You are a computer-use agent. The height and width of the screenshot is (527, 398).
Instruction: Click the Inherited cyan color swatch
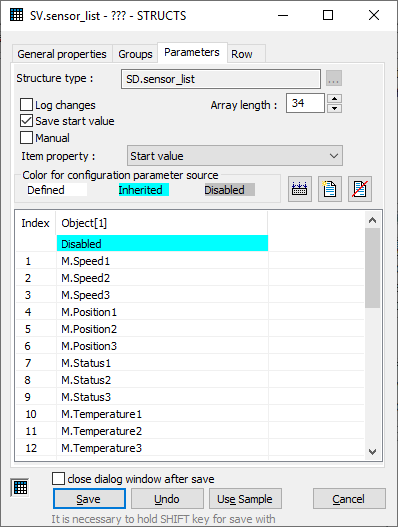coord(144,190)
